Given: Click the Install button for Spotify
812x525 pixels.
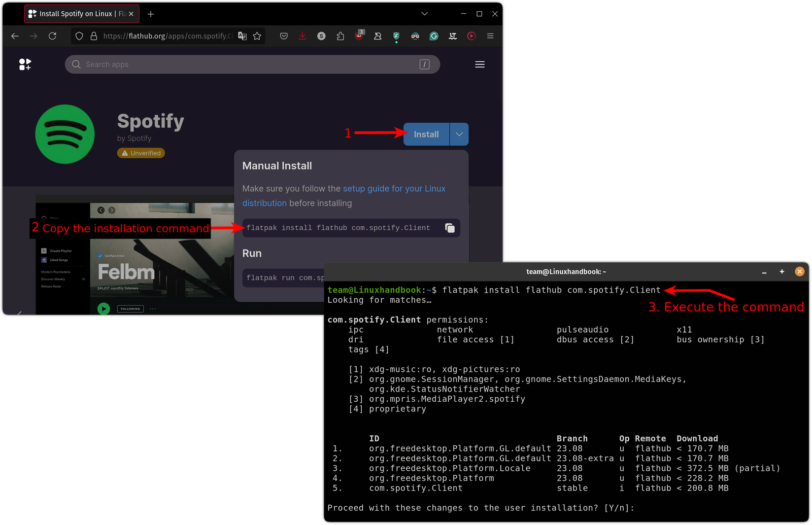Looking at the screenshot, I should [426, 134].
